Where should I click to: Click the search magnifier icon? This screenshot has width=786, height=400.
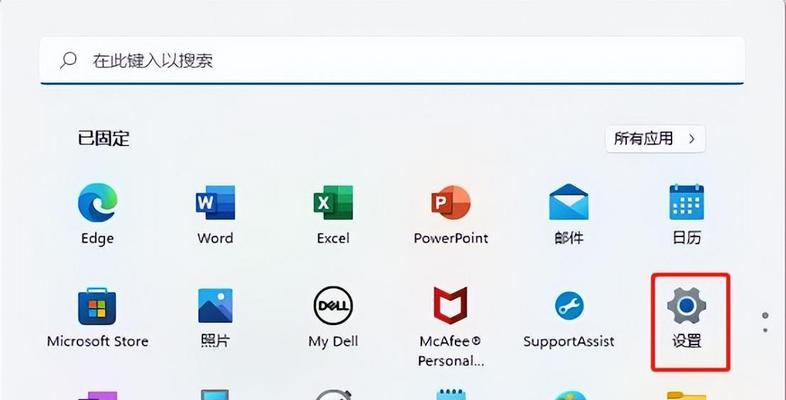68,61
